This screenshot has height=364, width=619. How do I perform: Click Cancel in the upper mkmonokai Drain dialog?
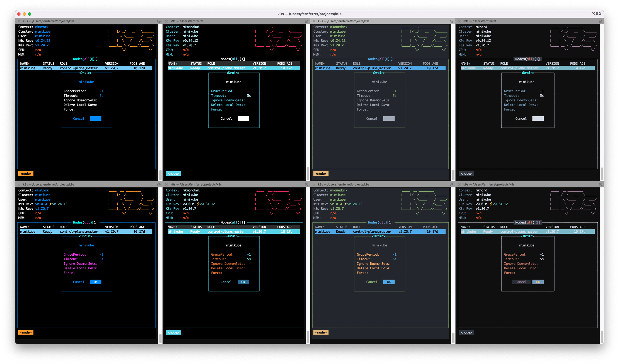pos(226,119)
